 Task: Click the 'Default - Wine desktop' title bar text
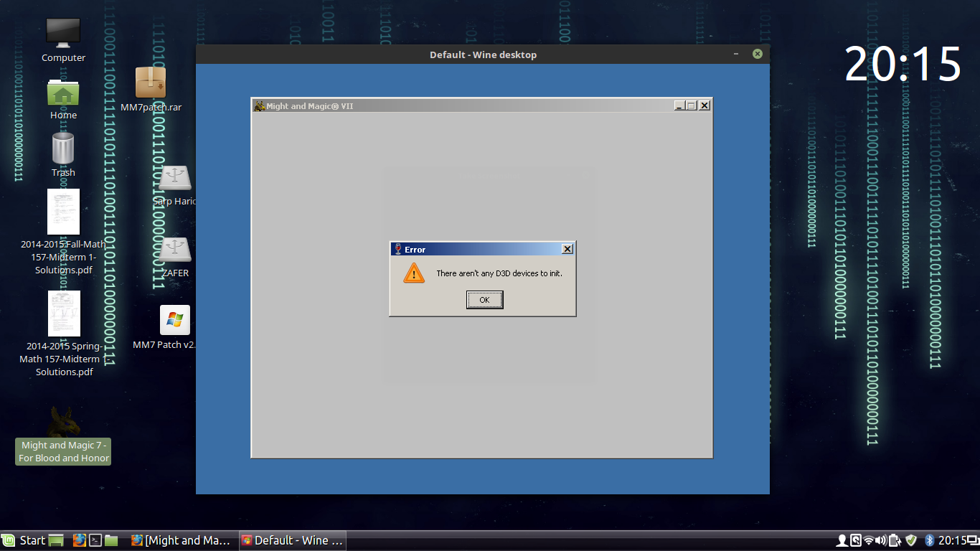pyautogui.click(x=483, y=55)
